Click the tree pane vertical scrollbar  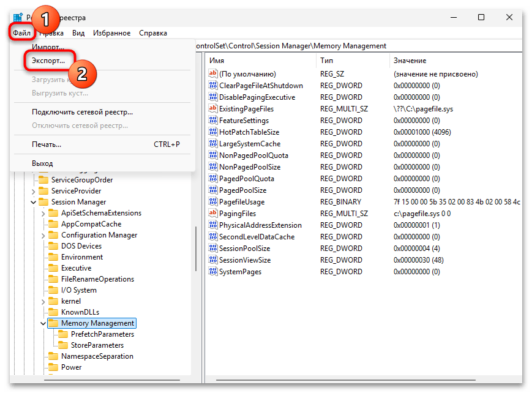coord(196,249)
